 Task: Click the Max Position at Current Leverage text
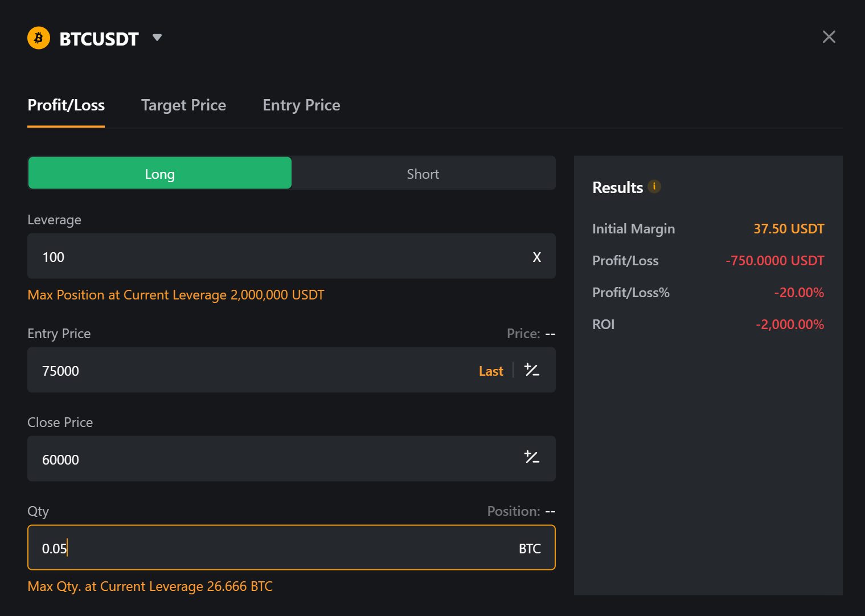[x=175, y=295]
